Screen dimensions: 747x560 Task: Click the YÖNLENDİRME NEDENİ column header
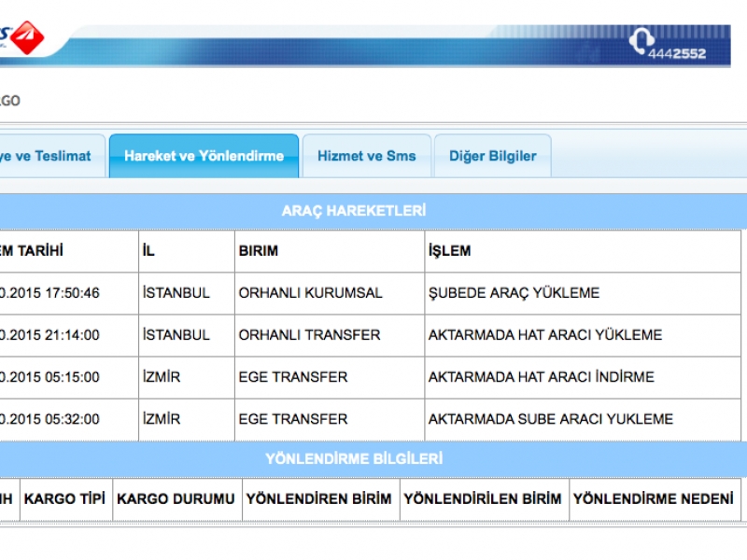point(653,499)
